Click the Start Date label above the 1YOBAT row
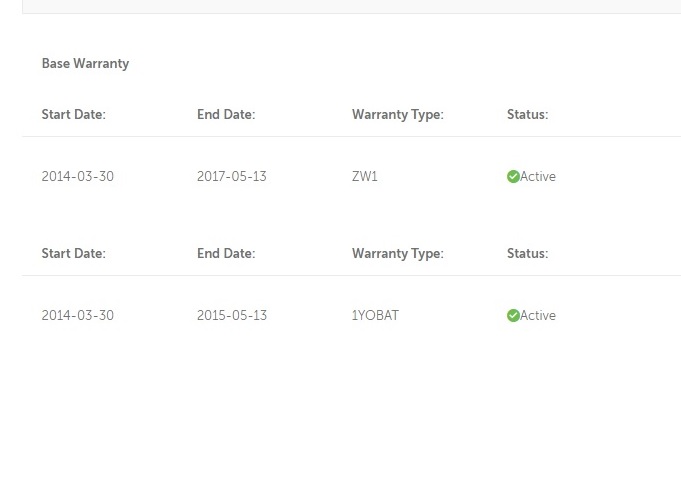Viewport: 681px width, 480px height. (73, 254)
